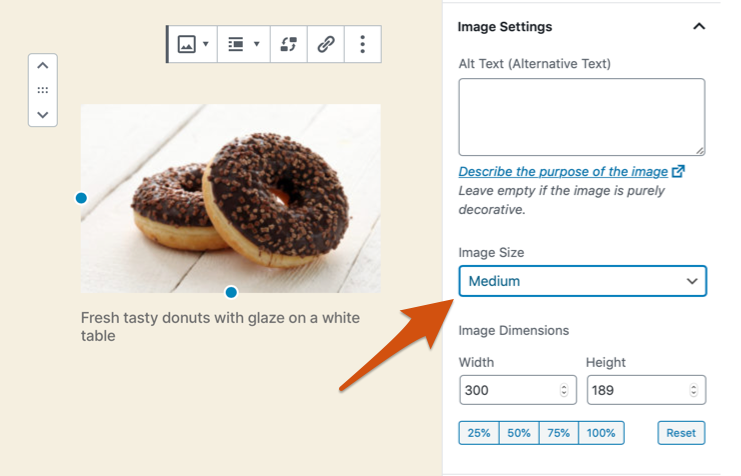This screenshot has width=741, height=476.
Task: Click the Alt Text input box
Action: (x=581, y=117)
